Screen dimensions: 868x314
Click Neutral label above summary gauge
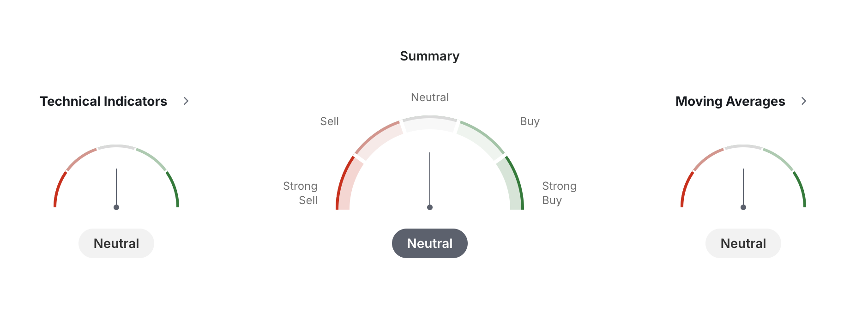[429, 97]
